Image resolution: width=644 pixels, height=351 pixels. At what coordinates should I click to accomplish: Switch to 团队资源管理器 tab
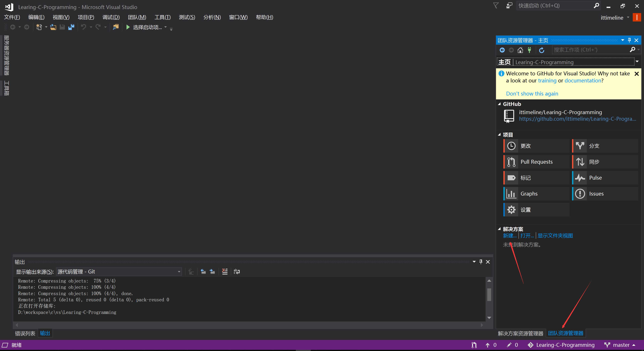566,333
